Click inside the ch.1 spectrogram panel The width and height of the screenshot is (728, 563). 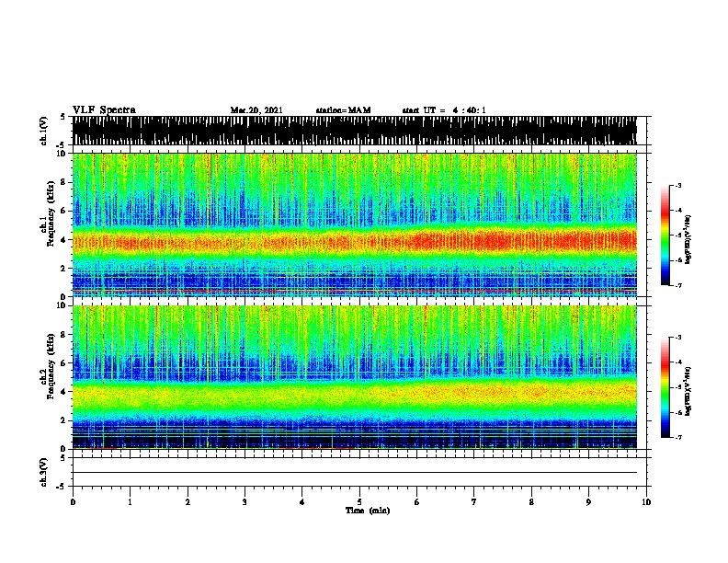[355, 224]
